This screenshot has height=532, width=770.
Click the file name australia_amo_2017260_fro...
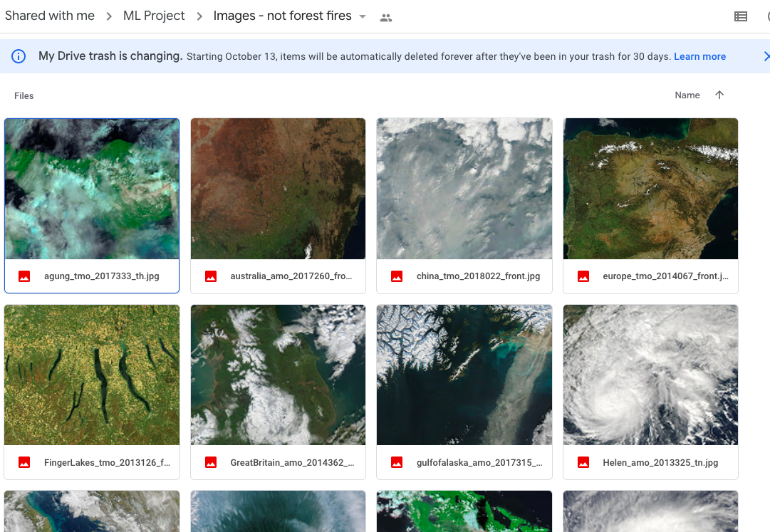click(x=291, y=276)
